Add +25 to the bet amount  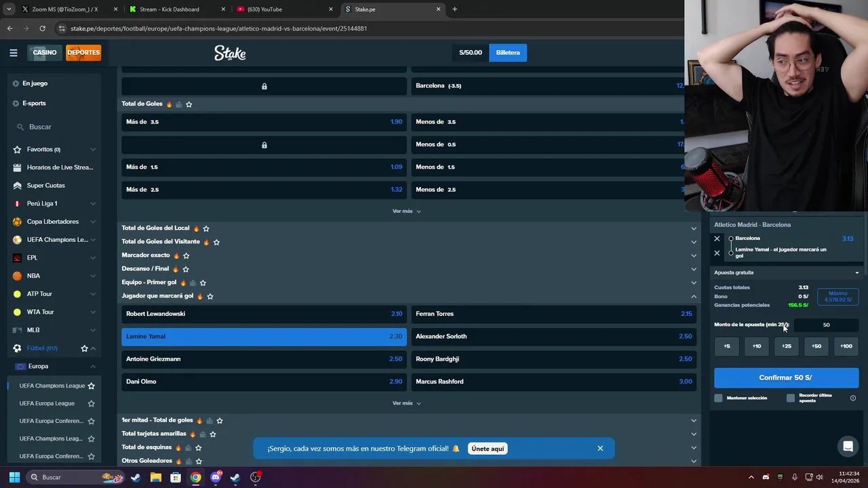click(x=787, y=346)
